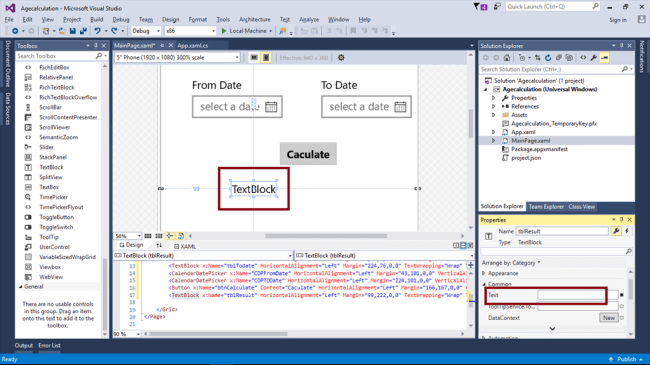Select the Slider toolbox control
Image resolution: width=650 pixels, height=365 pixels.
click(x=46, y=147)
